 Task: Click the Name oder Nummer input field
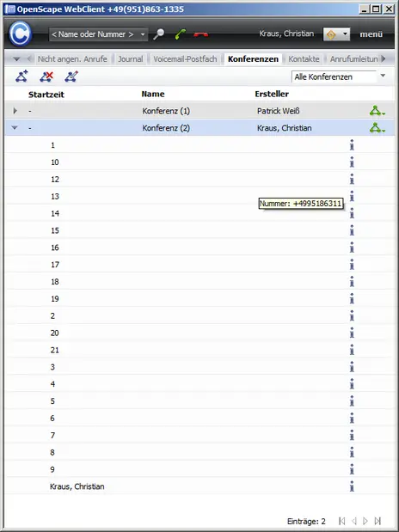pyautogui.click(x=94, y=34)
